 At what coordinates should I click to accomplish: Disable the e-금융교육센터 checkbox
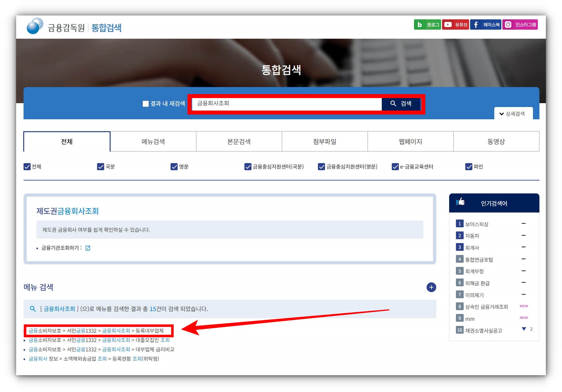pyautogui.click(x=396, y=167)
